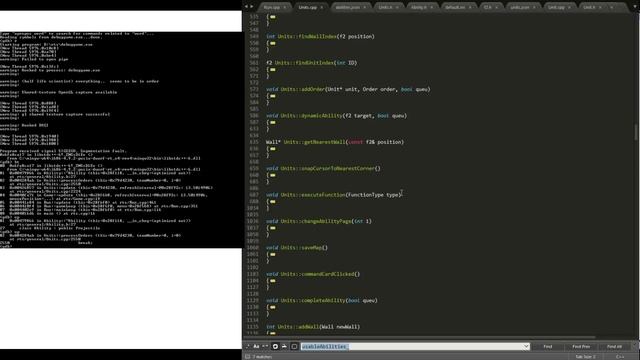Click the findWallIndex function name
The height and width of the screenshot is (360, 640).
coord(317,37)
